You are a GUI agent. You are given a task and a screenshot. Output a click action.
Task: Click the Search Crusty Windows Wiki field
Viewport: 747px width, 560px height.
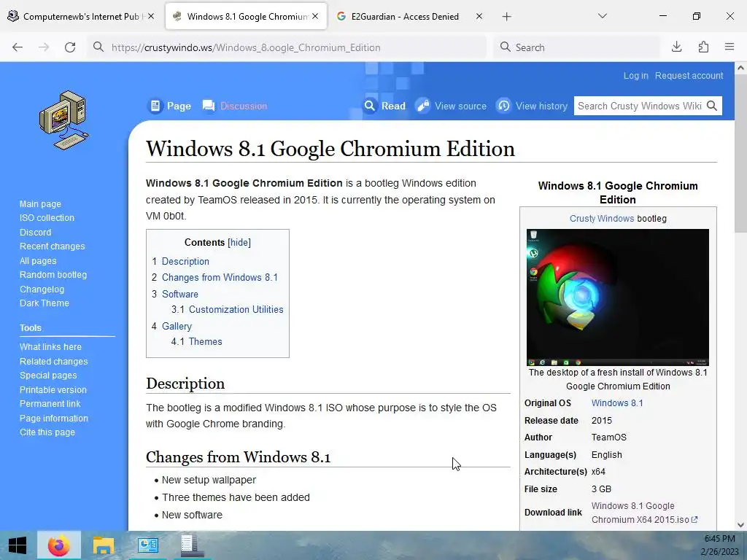639,106
